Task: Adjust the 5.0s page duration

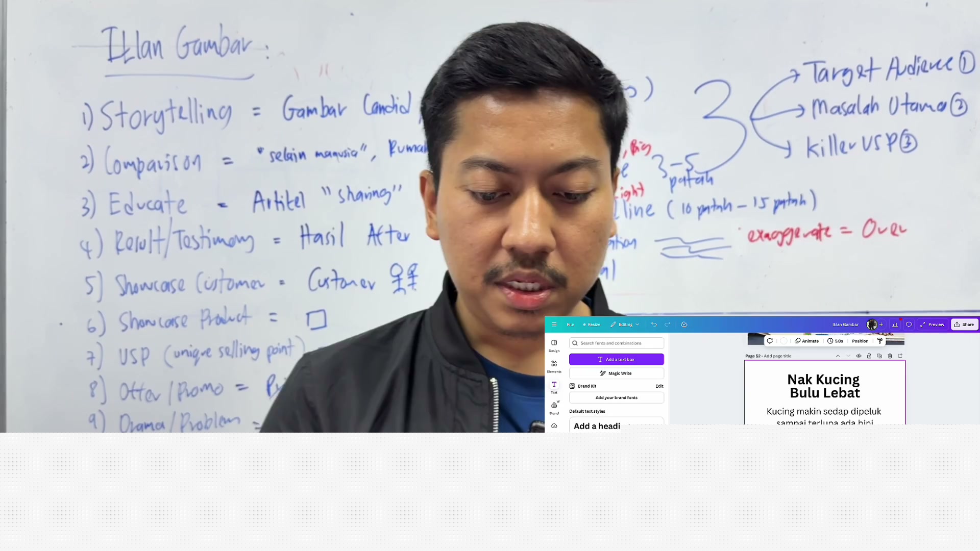Action: point(836,341)
